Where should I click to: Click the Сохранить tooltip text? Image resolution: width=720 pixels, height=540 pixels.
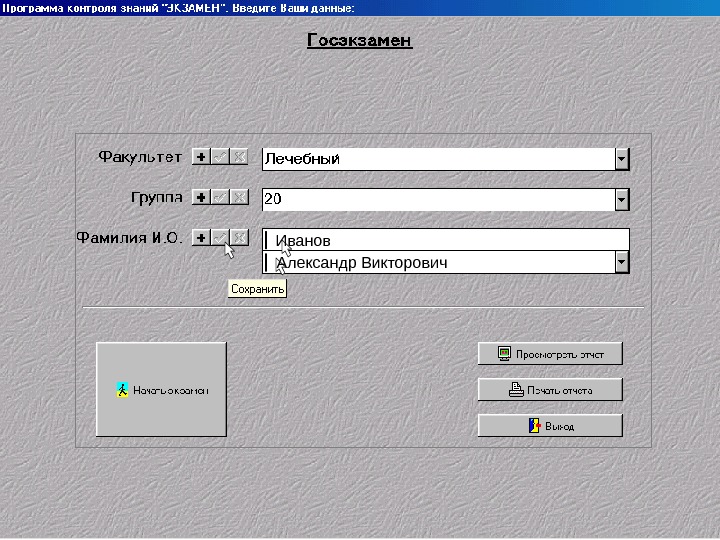[x=258, y=289]
